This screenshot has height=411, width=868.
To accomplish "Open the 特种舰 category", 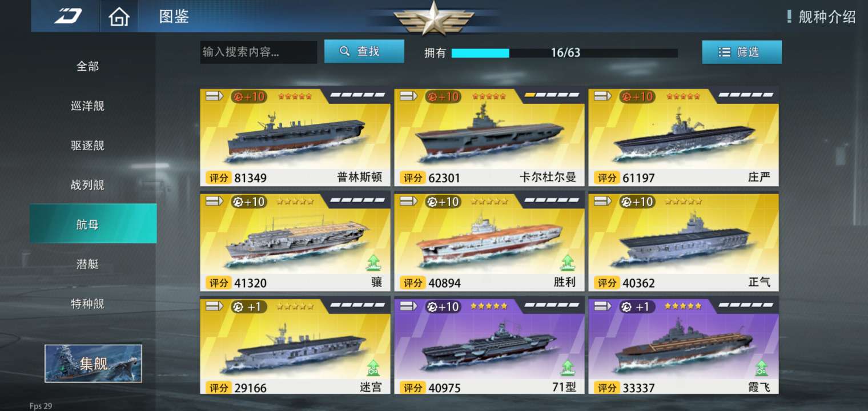I will (x=87, y=304).
